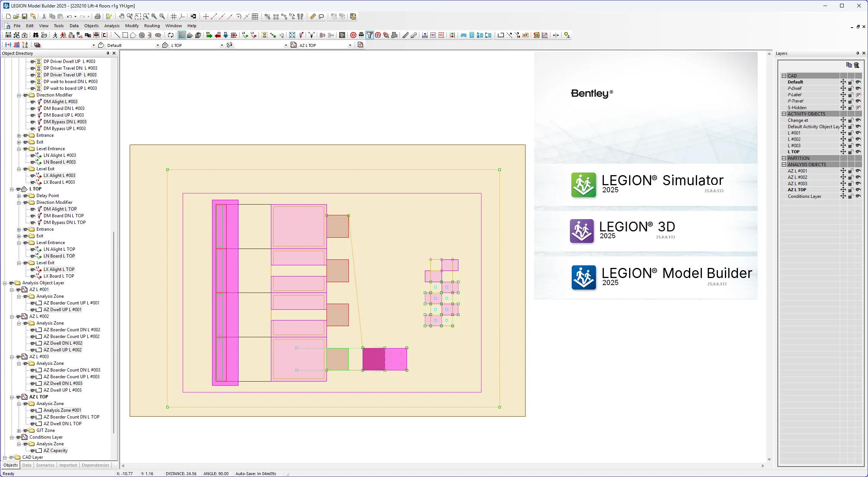Toggle visibility eye for AZ L #002 layer

point(858,177)
